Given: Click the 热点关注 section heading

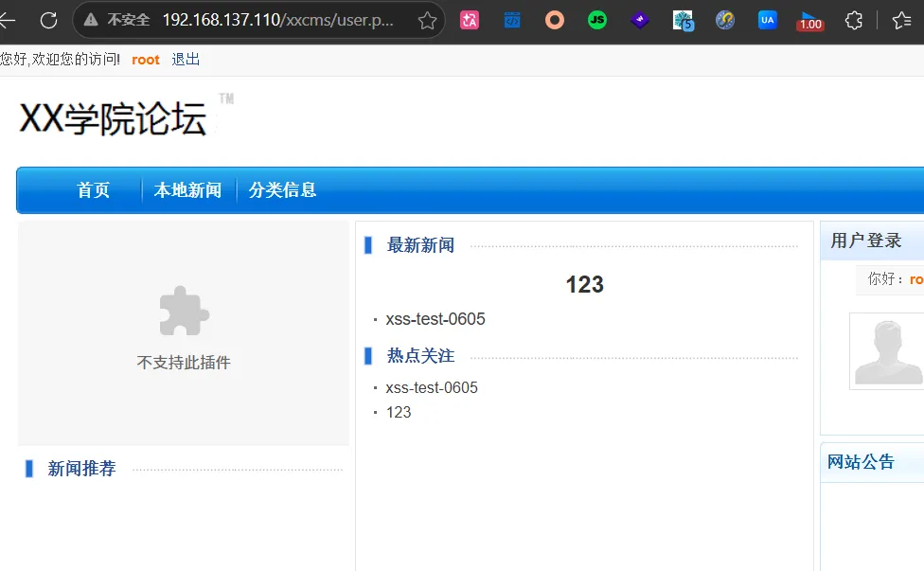Looking at the screenshot, I should click(x=420, y=356).
